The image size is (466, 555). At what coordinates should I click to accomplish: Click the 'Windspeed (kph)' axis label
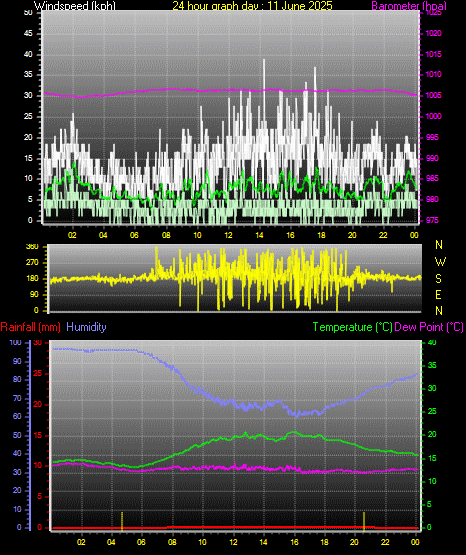point(75,5)
